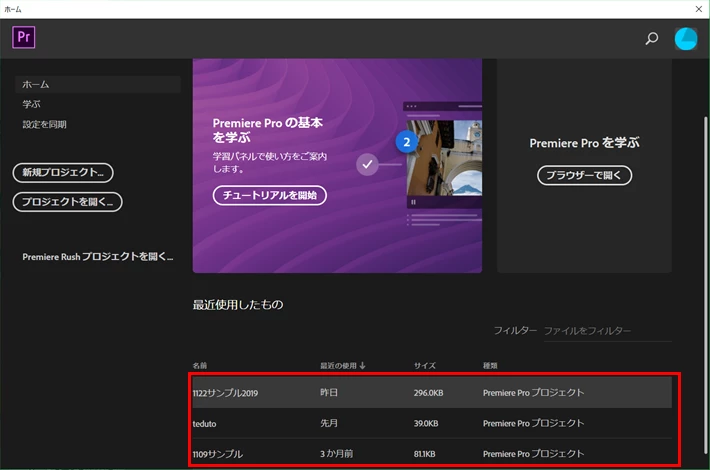Image resolution: width=710 pixels, height=470 pixels.
Task: Click the 新規プロジェクト button
Action: [63, 173]
